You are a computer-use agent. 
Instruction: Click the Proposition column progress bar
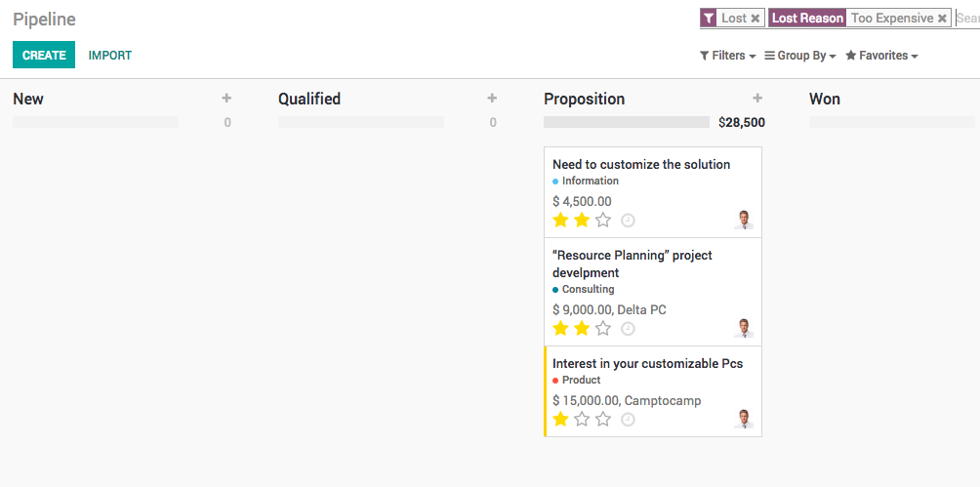pyautogui.click(x=626, y=122)
